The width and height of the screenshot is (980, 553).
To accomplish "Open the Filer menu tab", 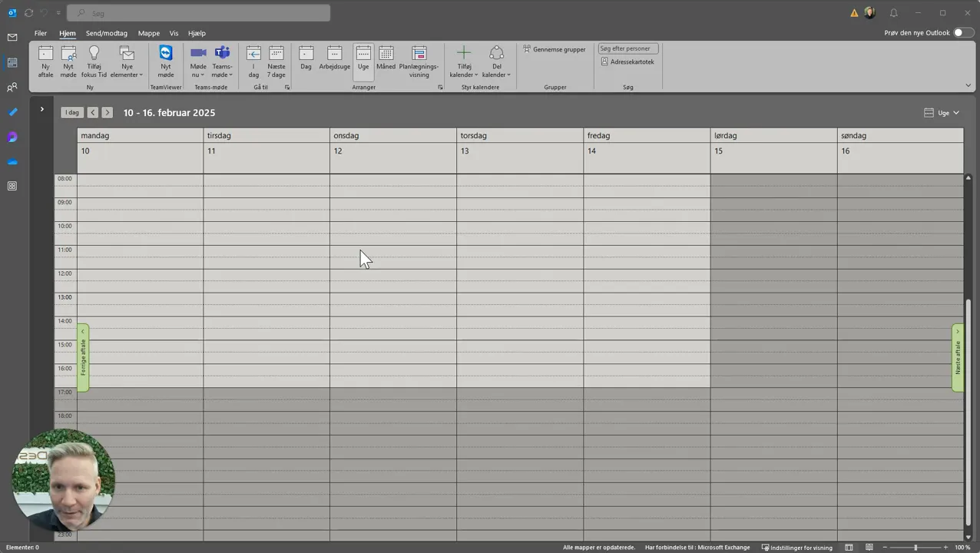I will (x=41, y=33).
